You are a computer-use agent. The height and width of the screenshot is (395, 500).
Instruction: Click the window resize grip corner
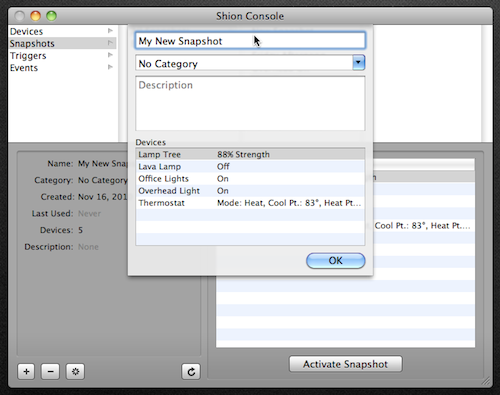487,381
